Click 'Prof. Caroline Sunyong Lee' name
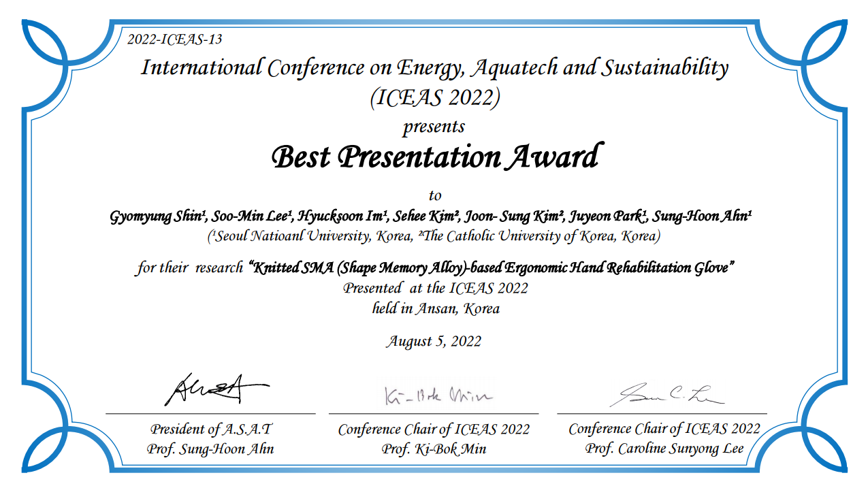Screen dimensions: 868x486 tap(664, 449)
